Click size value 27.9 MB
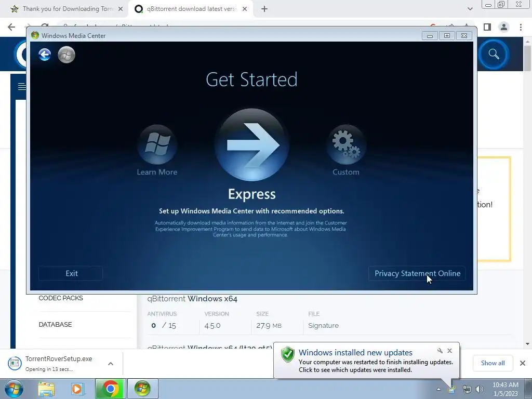The width and height of the screenshot is (532, 399). pyautogui.click(x=269, y=325)
